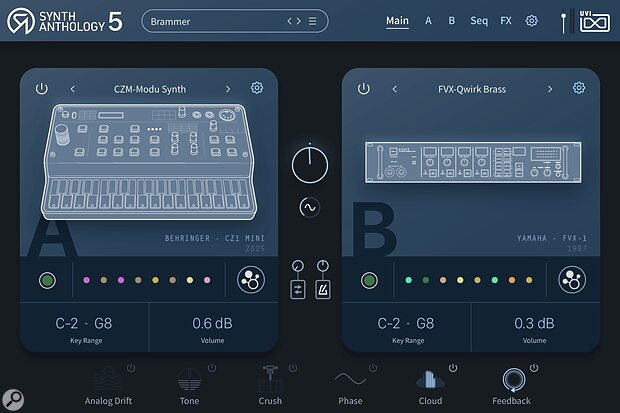Image resolution: width=620 pixels, height=413 pixels.
Task: Enable the Tone power switch
Action: tap(212, 368)
